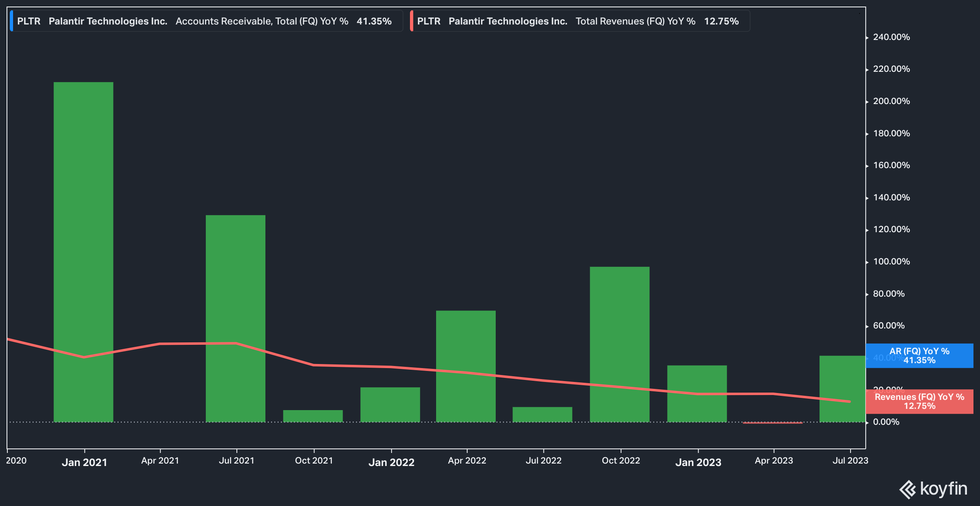Screen dimensions: 980x506
Task: Click the 100.00% y-axis label
Action: coord(891,262)
